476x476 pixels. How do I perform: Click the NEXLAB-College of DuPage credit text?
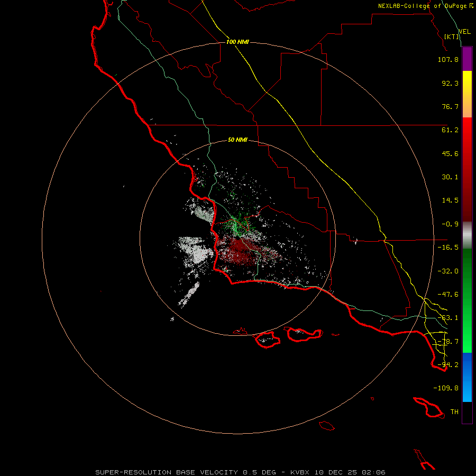click(425, 6)
